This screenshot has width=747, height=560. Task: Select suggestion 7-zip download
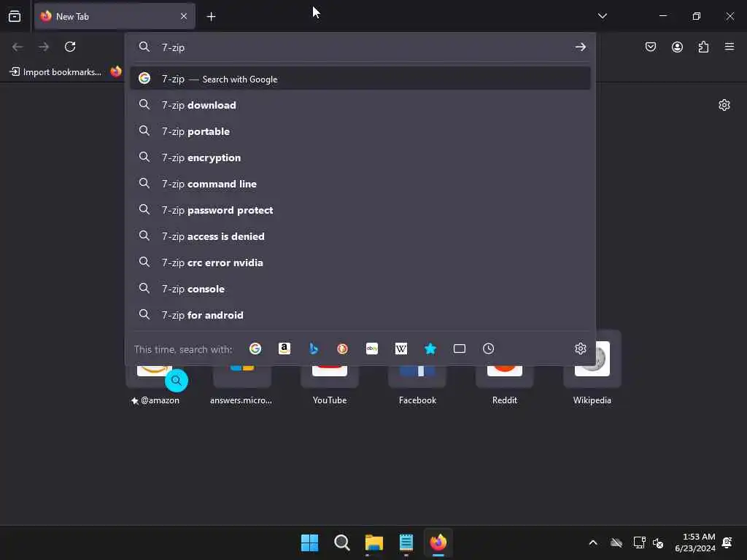click(360, 105)
